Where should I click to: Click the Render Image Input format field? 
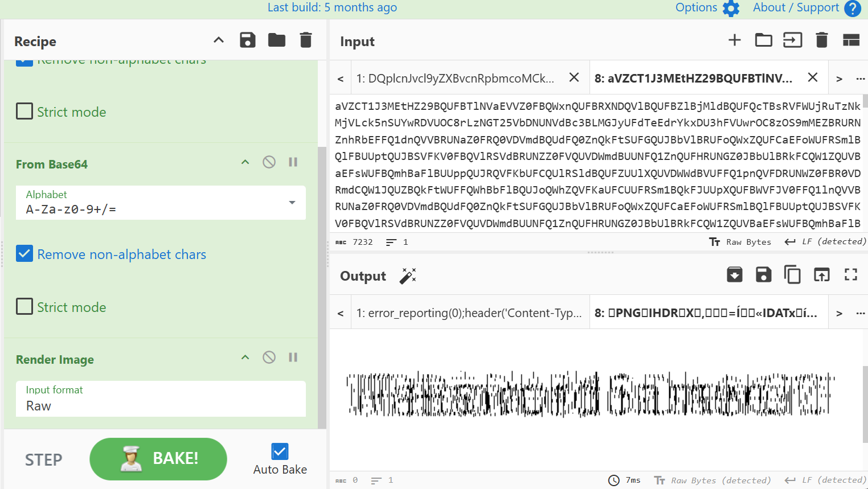click(x=161, y=405)
